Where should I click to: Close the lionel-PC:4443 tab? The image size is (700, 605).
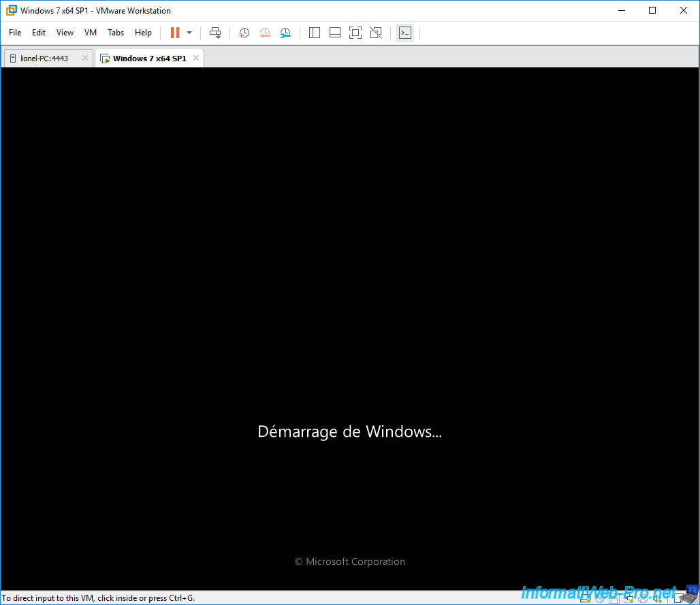pos(85,58)
